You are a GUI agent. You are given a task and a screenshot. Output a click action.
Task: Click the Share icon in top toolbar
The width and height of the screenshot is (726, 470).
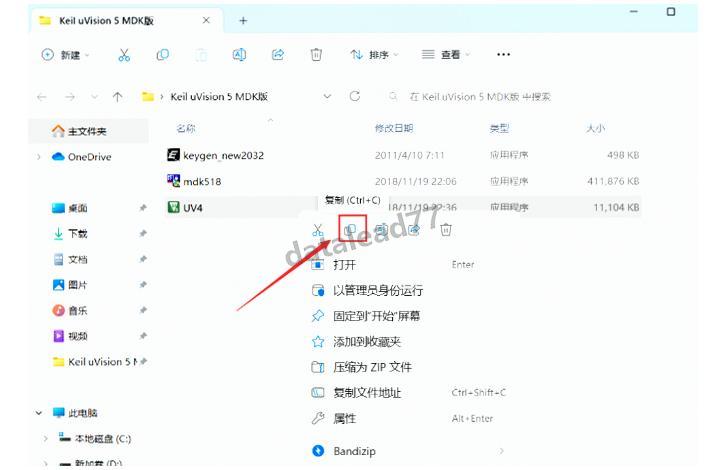(x=278, y=55)
